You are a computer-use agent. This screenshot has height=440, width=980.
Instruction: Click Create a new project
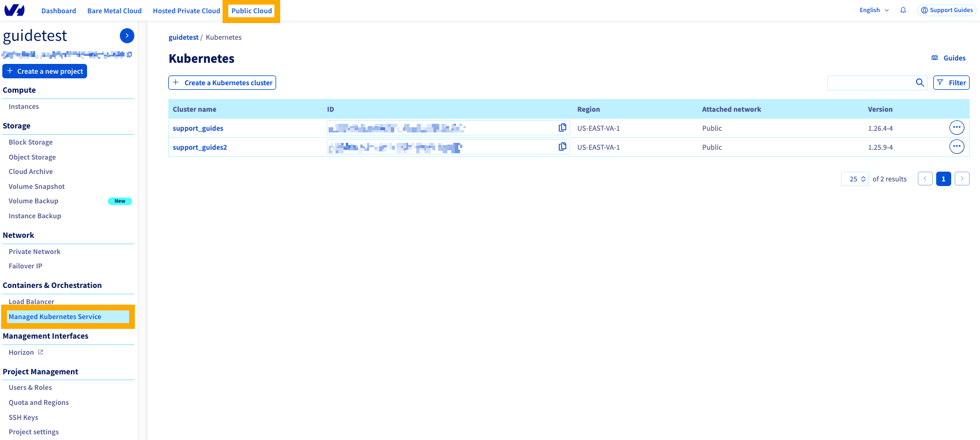(45, 71)
